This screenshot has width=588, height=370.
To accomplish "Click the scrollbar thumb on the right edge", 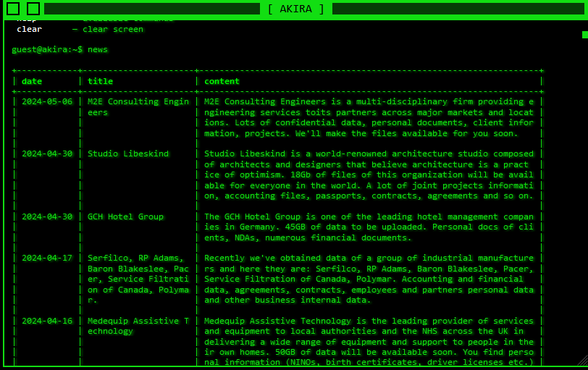I will [585, 35].
